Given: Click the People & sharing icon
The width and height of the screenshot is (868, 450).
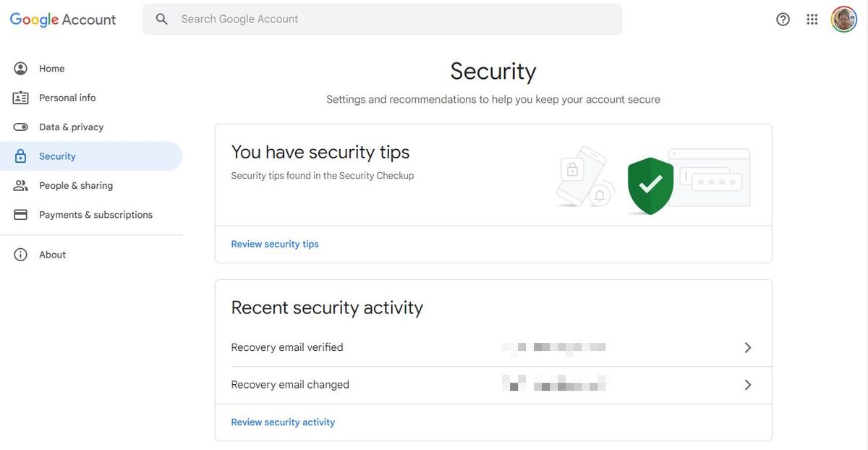Looking at the screenshot, I should pyautogui.click(x=20, y=184).
